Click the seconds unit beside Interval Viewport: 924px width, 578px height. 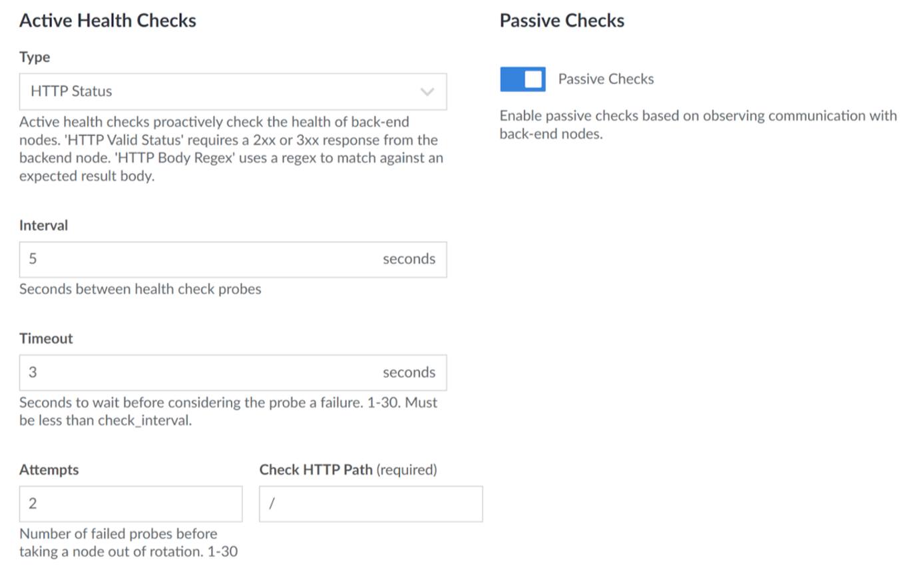(409, 259)
